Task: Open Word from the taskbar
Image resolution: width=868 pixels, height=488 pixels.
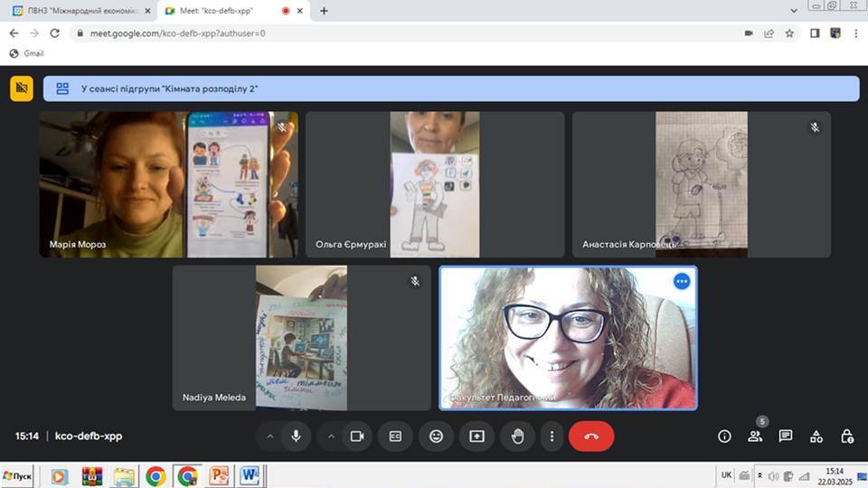Action: 250,476
